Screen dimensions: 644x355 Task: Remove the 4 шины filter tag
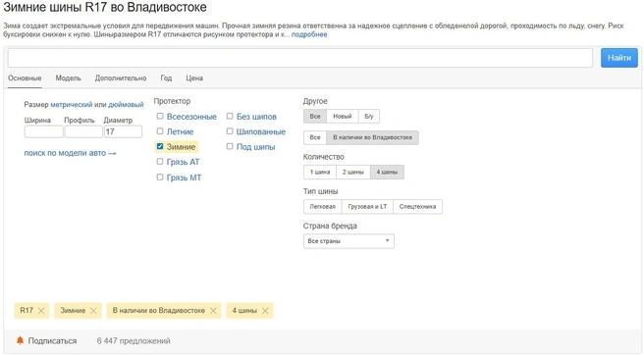[x=265, y=311]
